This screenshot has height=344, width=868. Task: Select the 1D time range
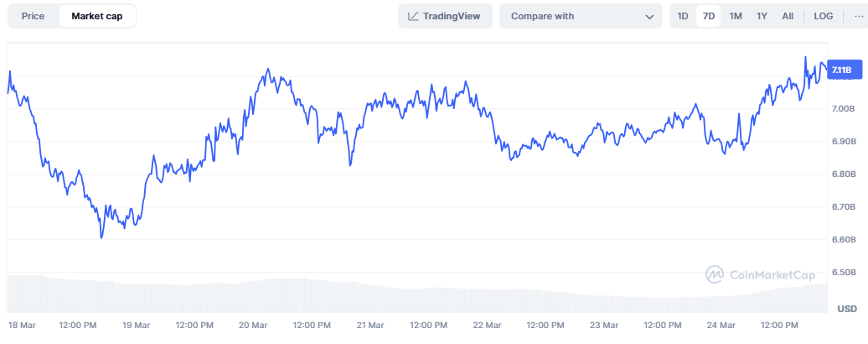[x=683, y=16]
